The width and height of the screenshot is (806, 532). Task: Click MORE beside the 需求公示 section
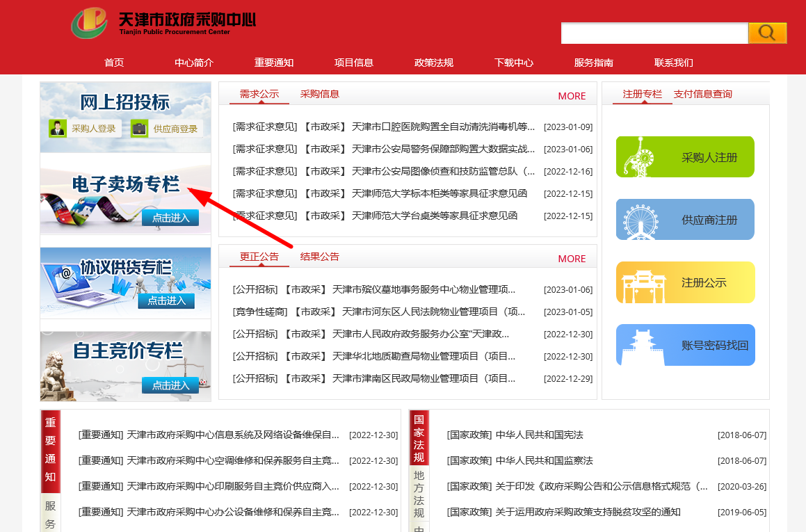tap(572, 96)
